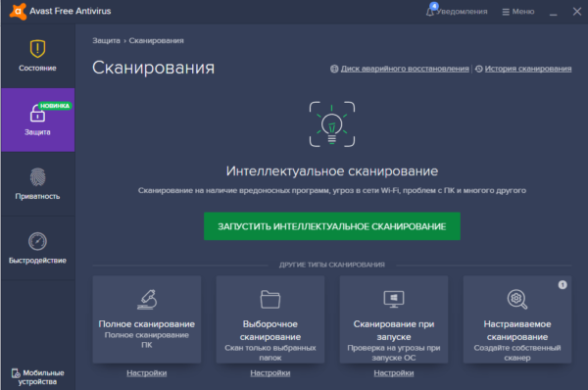
Task: Click the monitor icon for boot-time scan
Action: click(x=394, y=299)
